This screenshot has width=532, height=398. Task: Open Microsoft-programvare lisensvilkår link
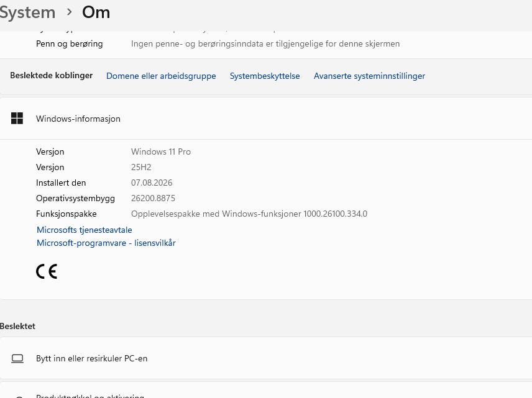pos(106,243)
